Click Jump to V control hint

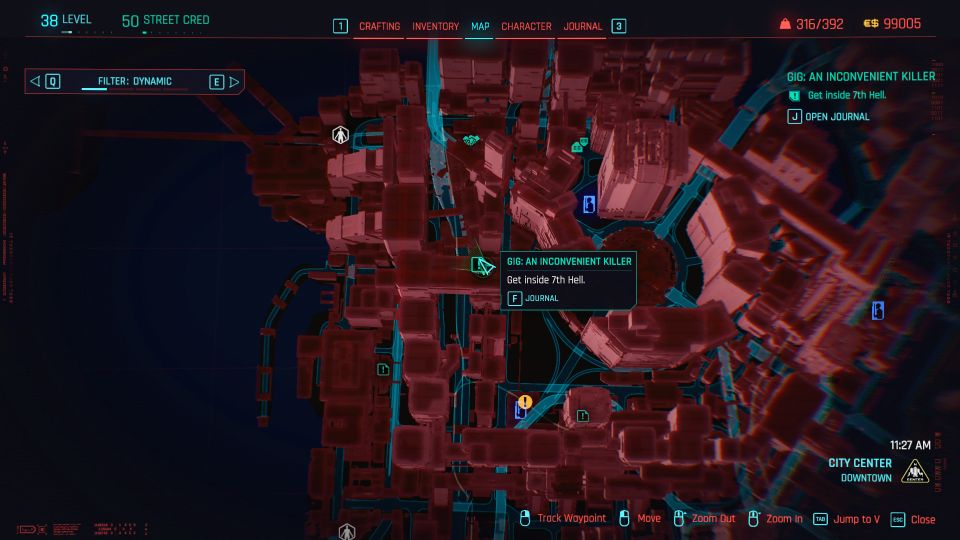pos(846,519)
